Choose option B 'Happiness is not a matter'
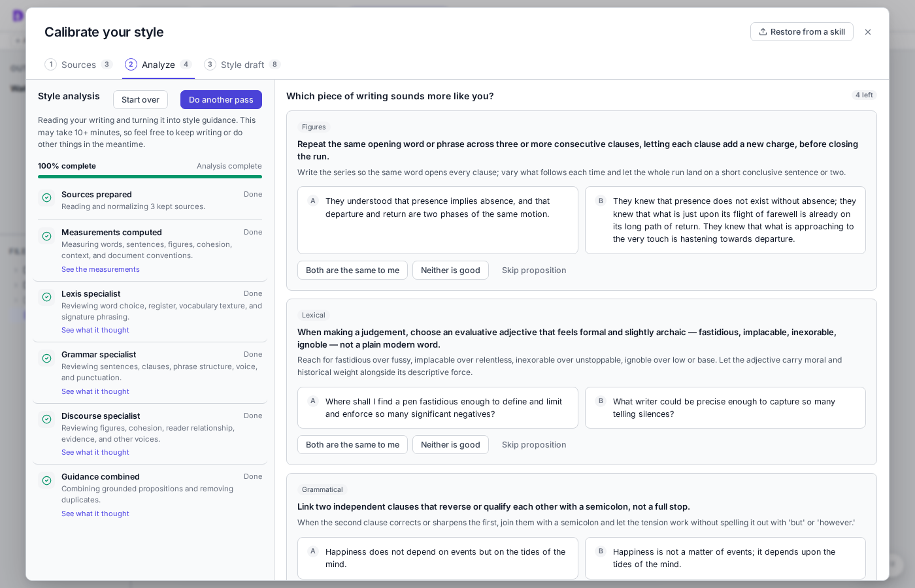 pyautogui.click(x=725, y=558)
